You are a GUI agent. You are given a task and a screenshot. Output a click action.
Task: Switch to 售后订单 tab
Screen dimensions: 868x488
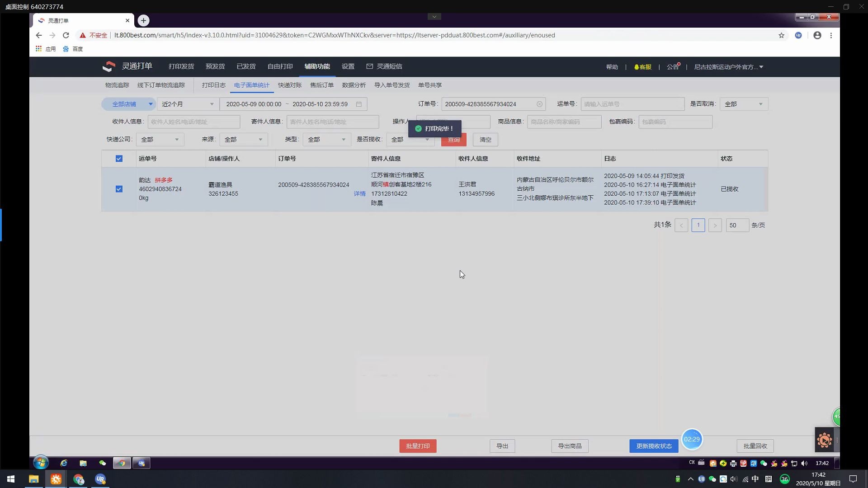tap(322, 85)
